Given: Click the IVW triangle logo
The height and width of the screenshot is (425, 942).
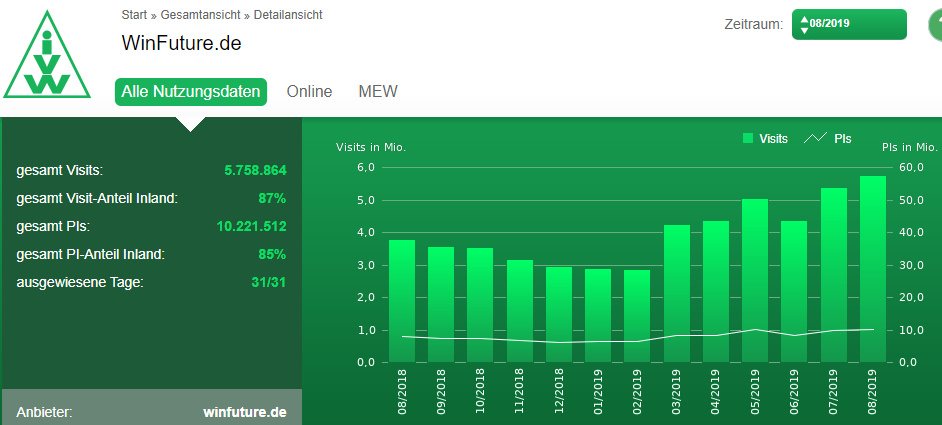Looking at the screenshot, I should [x=47, y=55].
